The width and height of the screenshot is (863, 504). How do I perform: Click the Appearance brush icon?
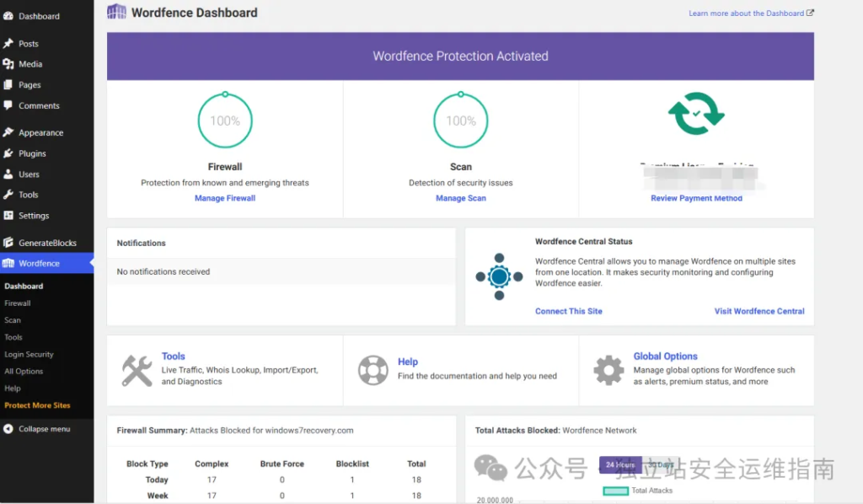[x=8, y=132]
